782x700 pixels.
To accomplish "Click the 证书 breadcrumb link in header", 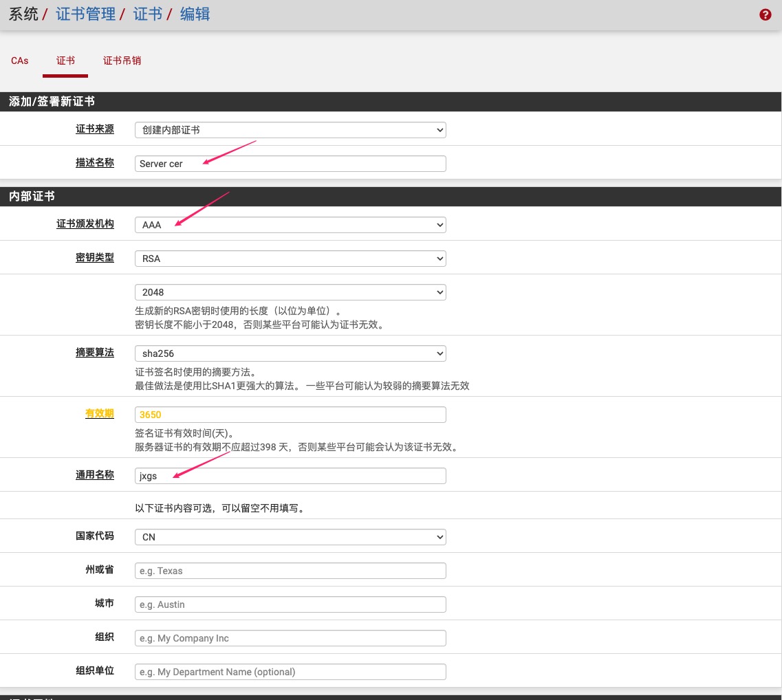I will point(147,14).
